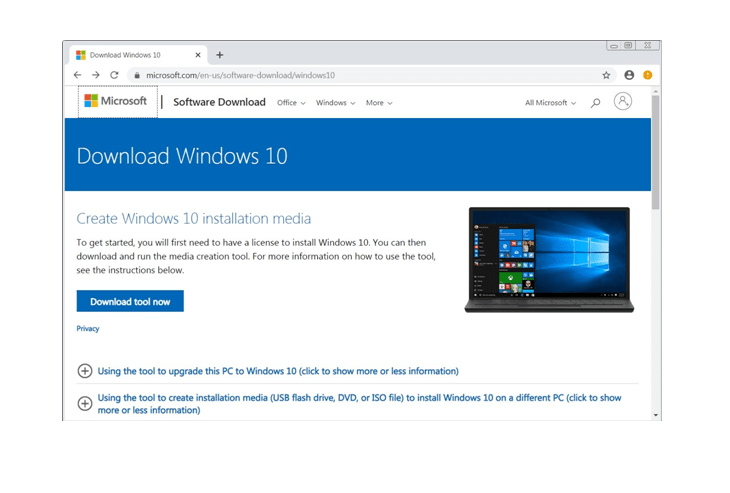Open Using the tool to upgrade this PC link
Screen dimensions: 730x493
[x=278, y=371]
